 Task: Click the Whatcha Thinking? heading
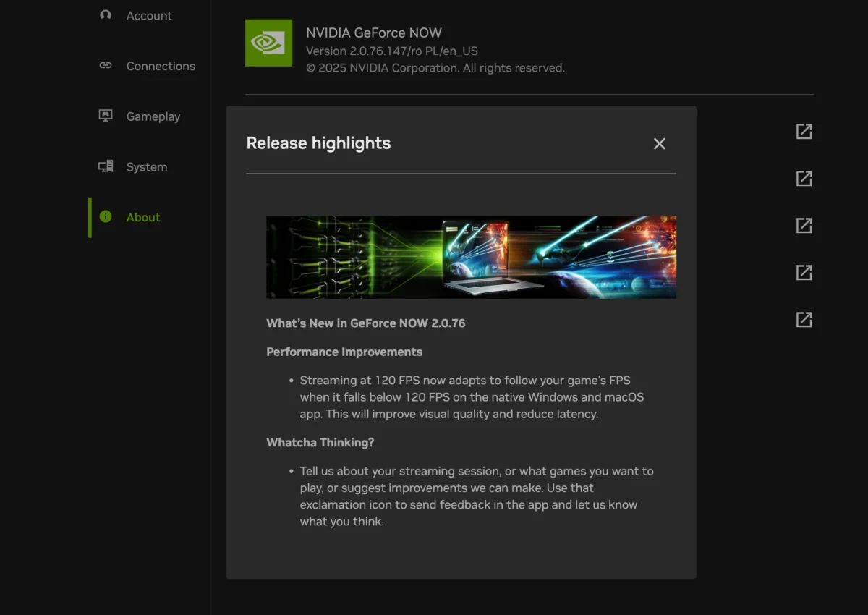pos(320,442)
